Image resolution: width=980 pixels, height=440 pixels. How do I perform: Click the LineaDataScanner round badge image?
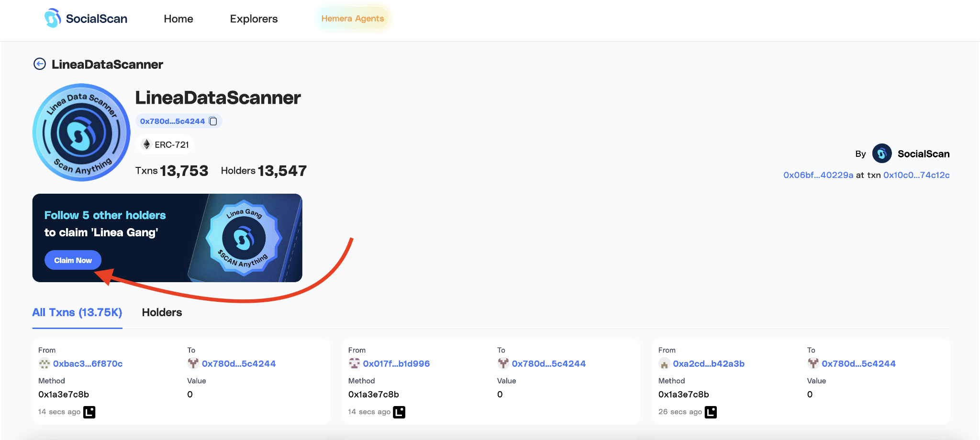tap(81, 132)
